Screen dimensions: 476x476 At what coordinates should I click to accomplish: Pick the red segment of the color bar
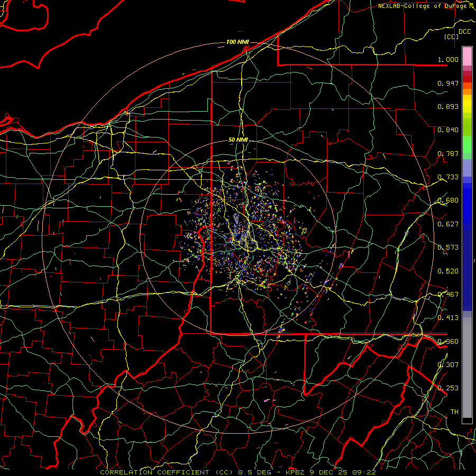[467, 79]
